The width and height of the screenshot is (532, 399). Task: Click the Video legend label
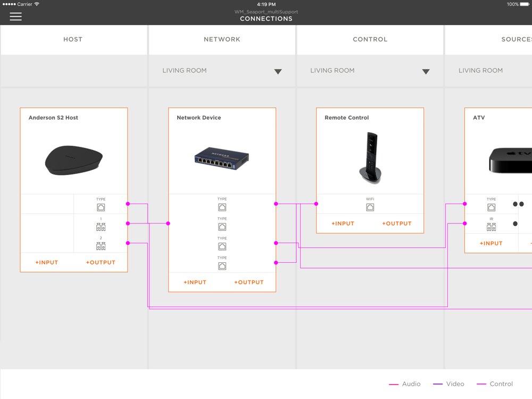click(x=455, y=384)
